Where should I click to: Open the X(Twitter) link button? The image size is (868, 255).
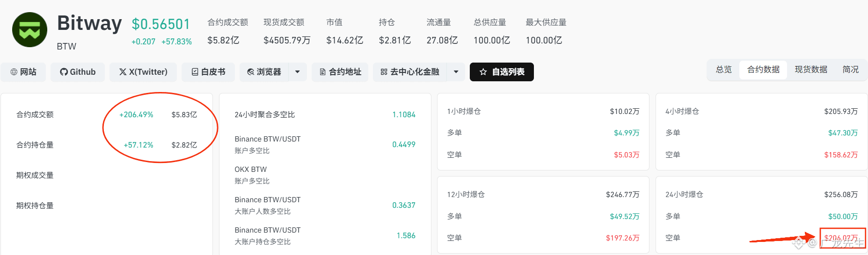pos(143,72)
